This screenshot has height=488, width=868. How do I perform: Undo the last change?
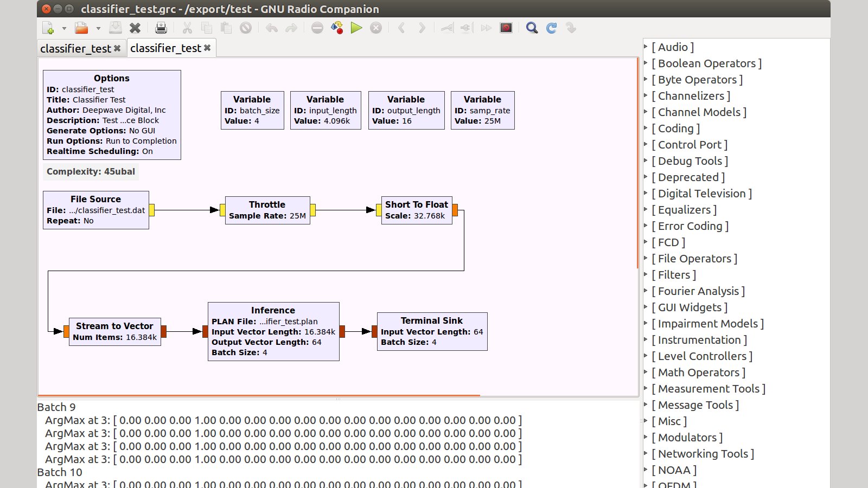click(x=272, y=28)
